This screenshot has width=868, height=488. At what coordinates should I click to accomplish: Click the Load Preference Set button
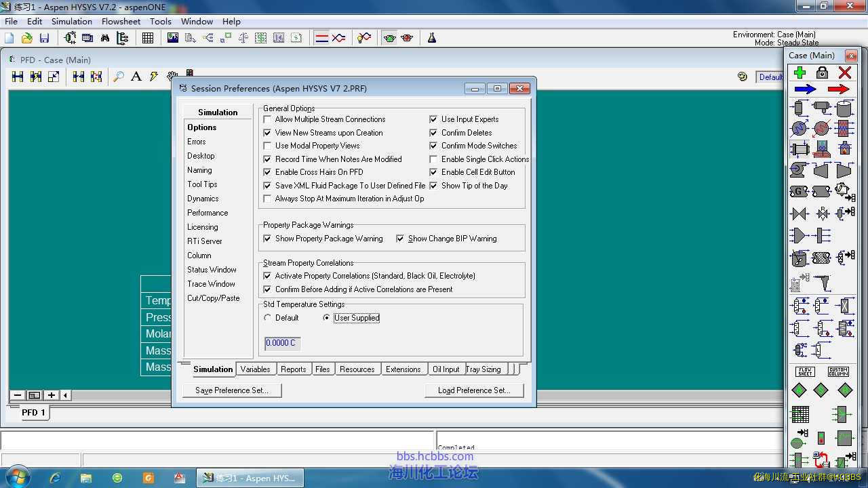(x=474, y=390)
